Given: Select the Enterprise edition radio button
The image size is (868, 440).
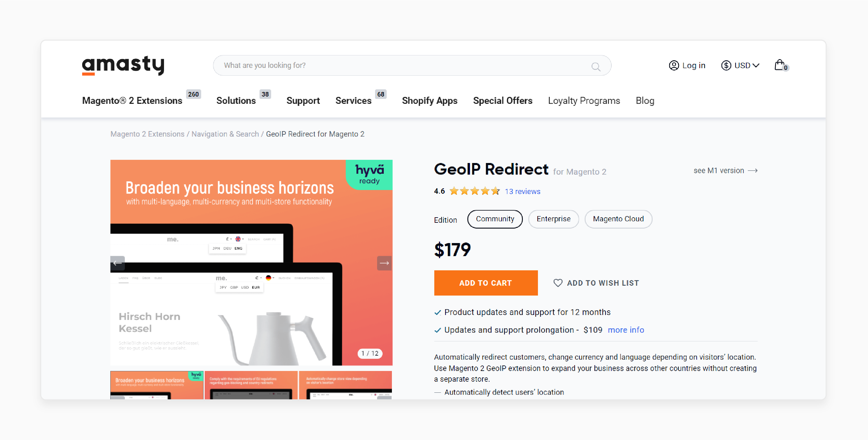Looking at the screenshot, I should click(552, 219).
